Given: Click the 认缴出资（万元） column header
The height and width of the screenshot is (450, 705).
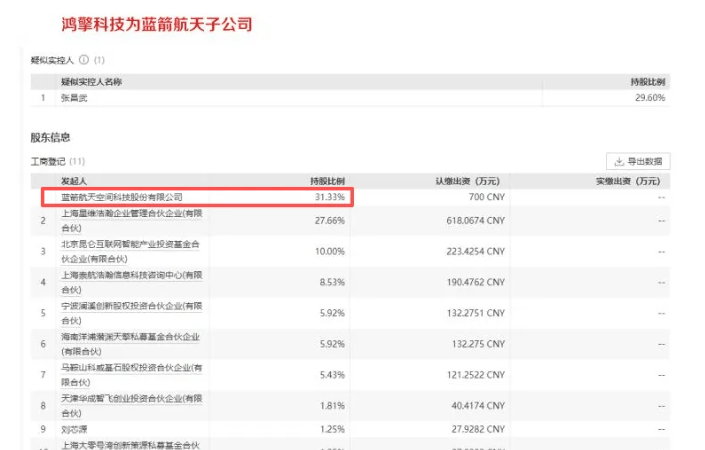Looking at the screenshot, I should pyautogui.click(x=470, y=181).
